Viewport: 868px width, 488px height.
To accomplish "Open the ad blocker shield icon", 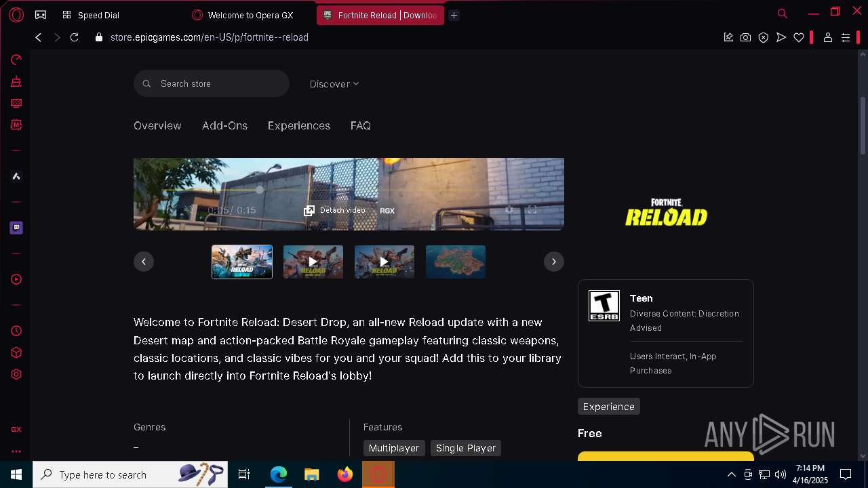I will (x=764, y=37).
